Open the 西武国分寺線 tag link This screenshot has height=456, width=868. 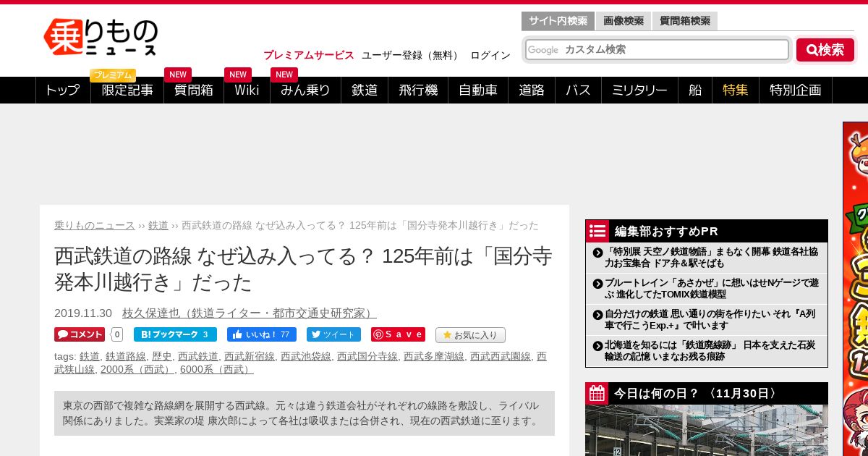point(367,356)
